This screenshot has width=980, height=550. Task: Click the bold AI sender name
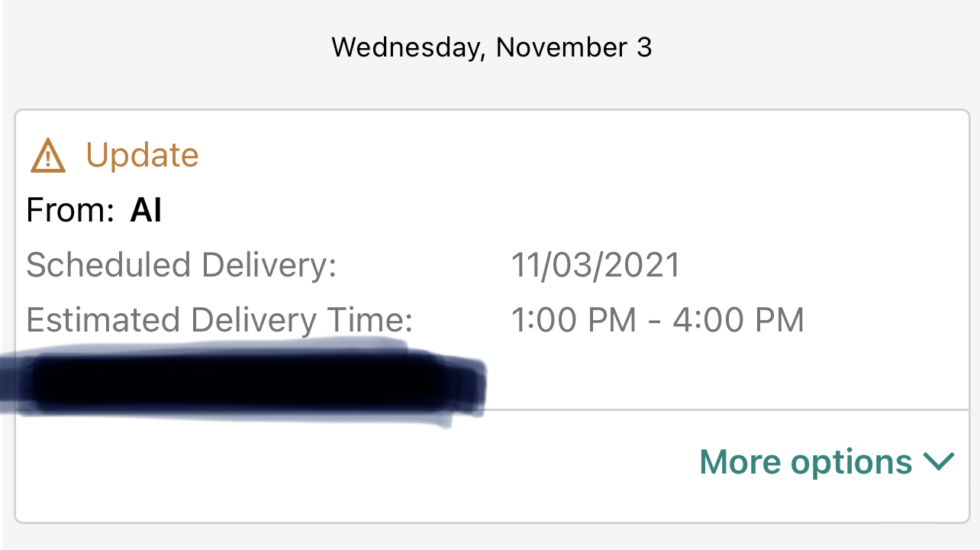pyautogui.click(x=146, y=210)
